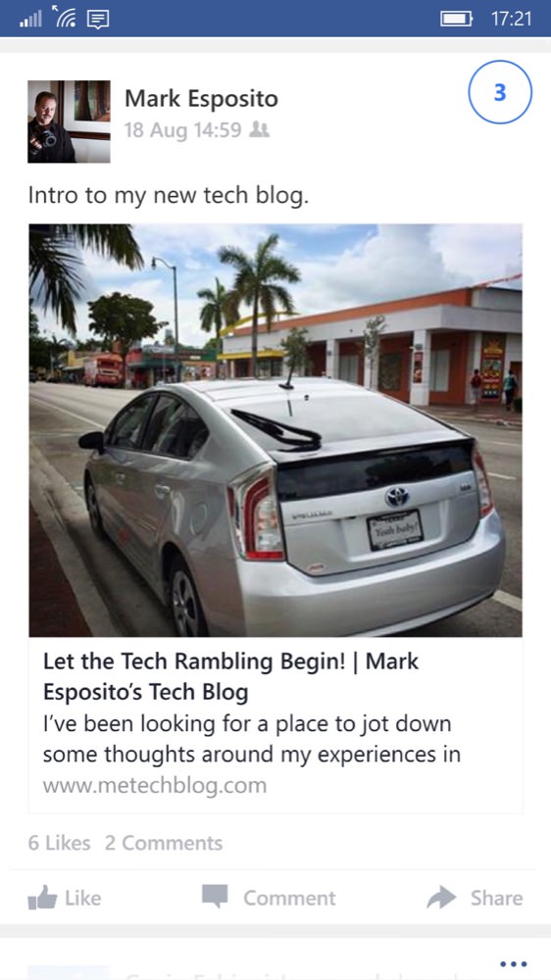Tap the 'Intro to my new tech blog.' text
The image size is (551, 980).
(169, 196)
